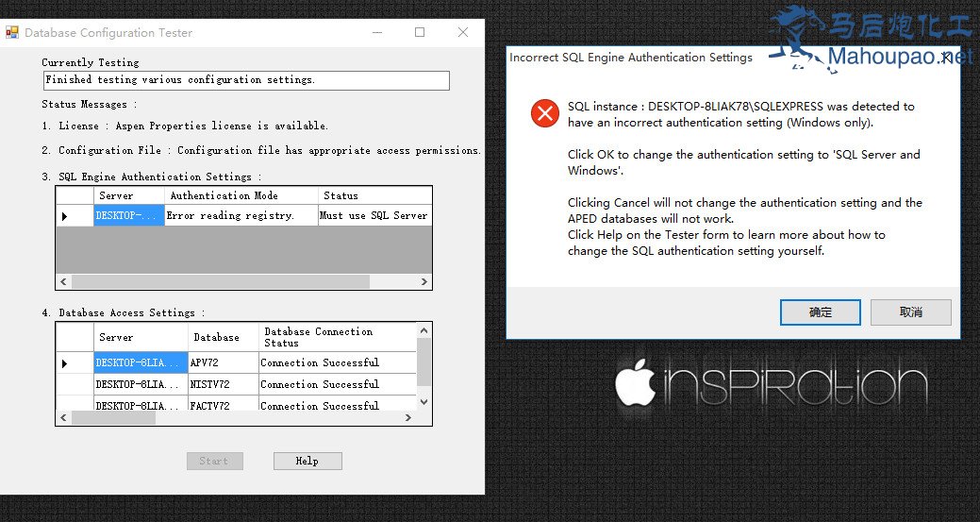Click the Currently Testing status field
Image resolution: width=980 pixels, height=522 pixels.
click(x=247, y=80)
